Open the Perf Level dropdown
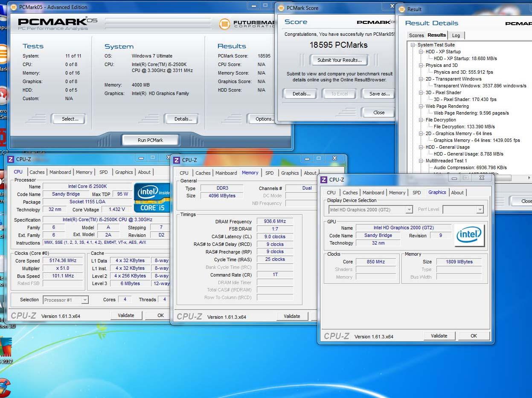Viewport: 532px width, 398px height. click(480, 210)
